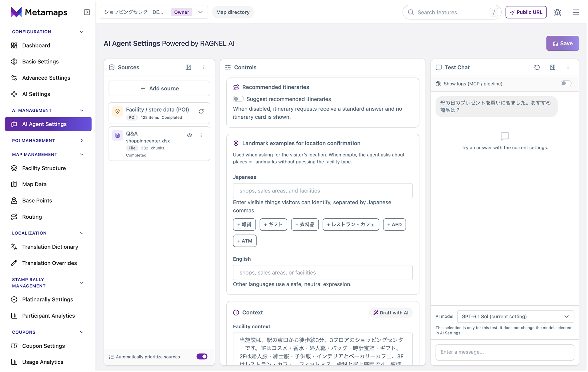
Task: Enable Show logs (MCP / pipeline) switch
Action: tap(566, 84)
